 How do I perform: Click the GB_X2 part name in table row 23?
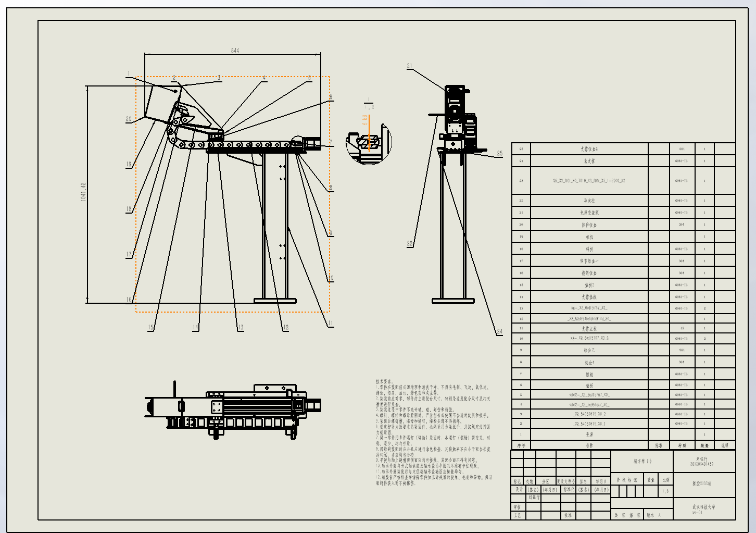(x=589, y=181)
